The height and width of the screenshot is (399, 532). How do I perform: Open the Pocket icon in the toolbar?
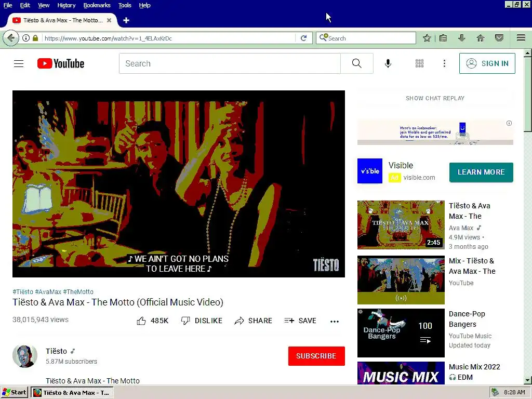[499, 38]
